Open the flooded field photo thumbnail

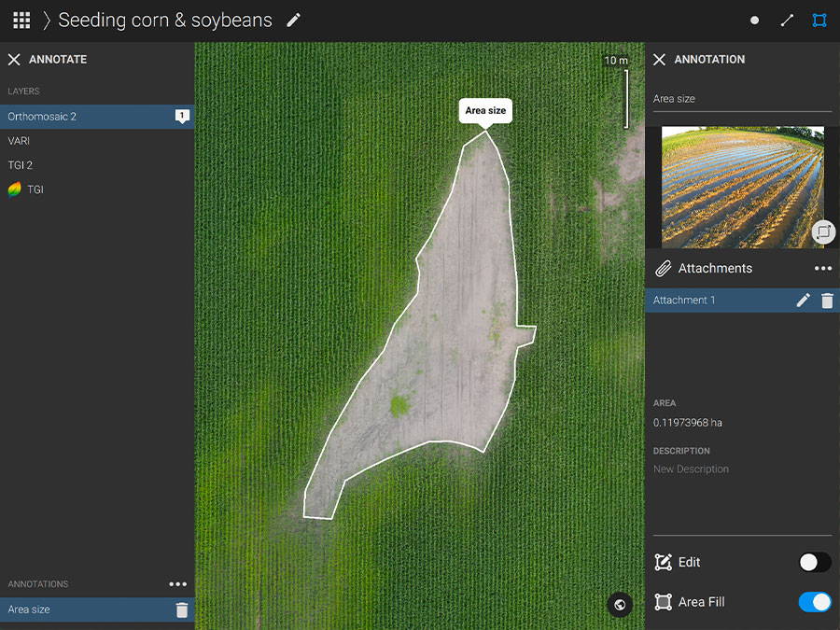pos(743,187)
